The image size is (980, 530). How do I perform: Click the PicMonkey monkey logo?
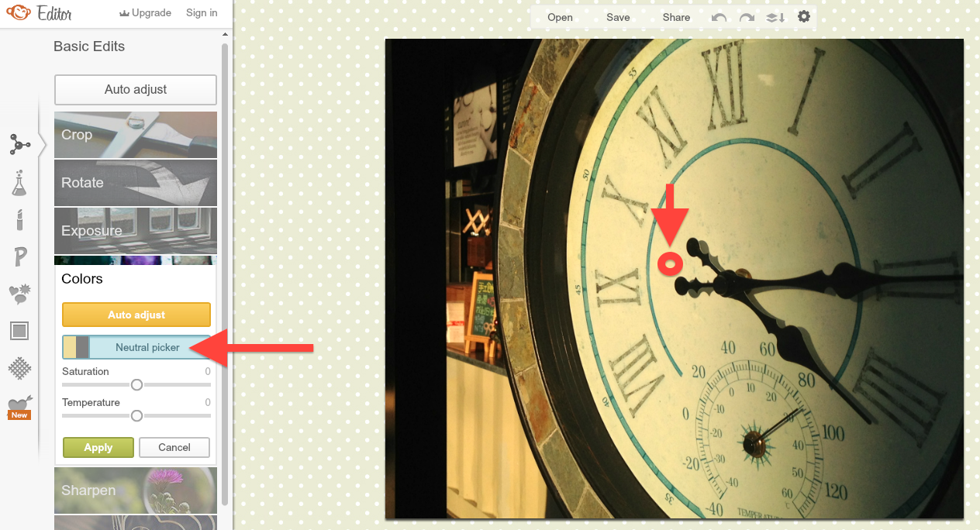point(18,12)
